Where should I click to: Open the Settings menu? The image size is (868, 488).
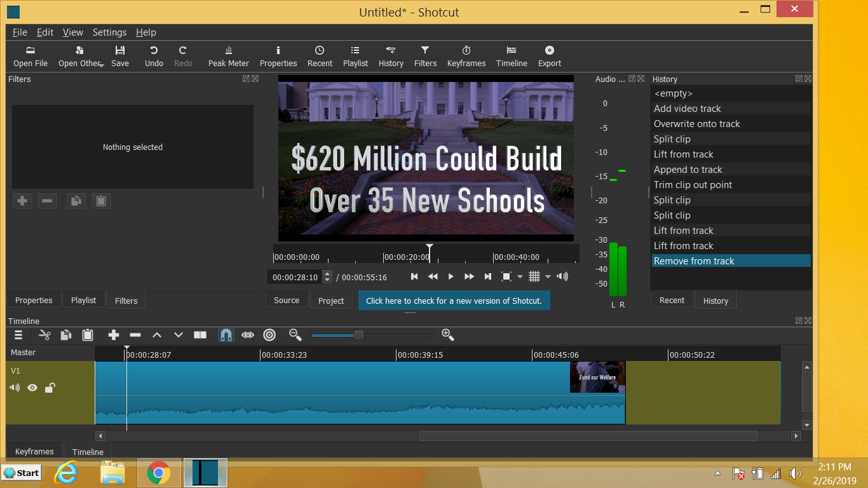[109, 32]
